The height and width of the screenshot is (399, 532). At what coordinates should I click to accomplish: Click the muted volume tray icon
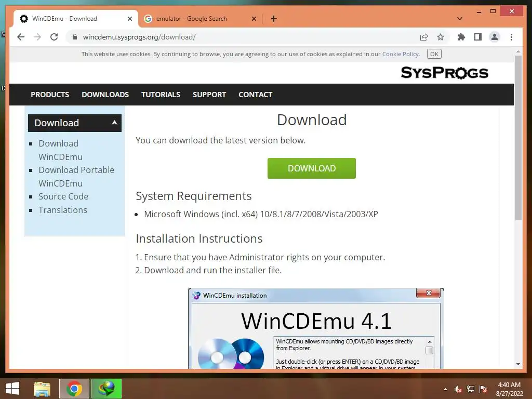tap(458, 389)
